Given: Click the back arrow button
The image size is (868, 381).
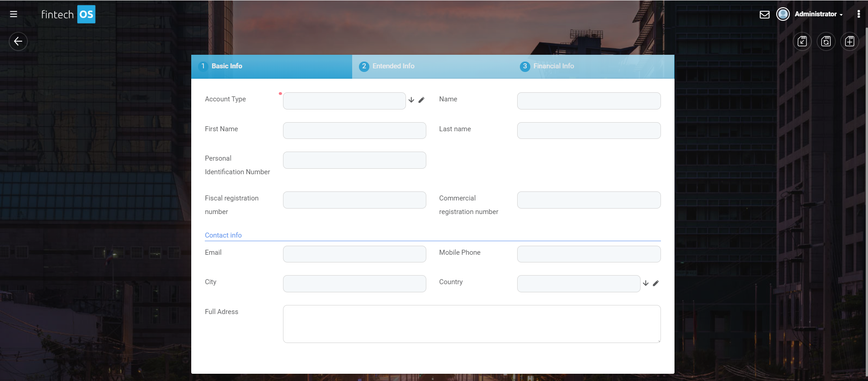Looking at the screenshot, I should click(18, 42).
